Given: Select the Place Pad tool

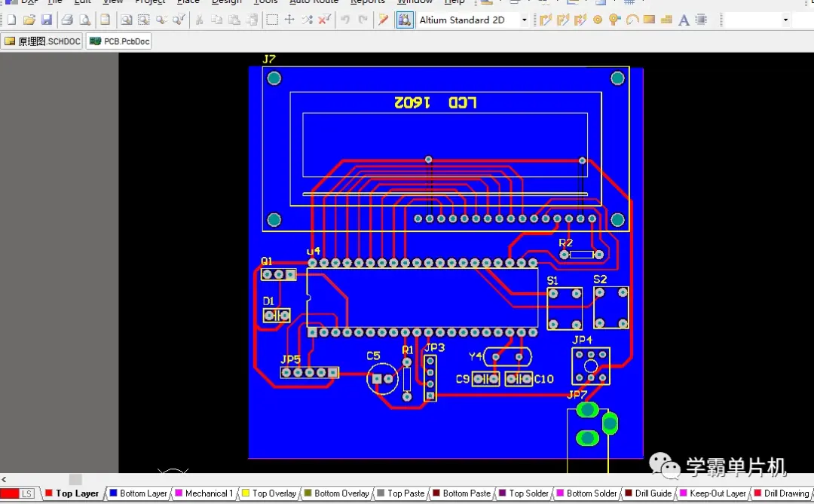Looking at the screenshot, I should 598,20.
